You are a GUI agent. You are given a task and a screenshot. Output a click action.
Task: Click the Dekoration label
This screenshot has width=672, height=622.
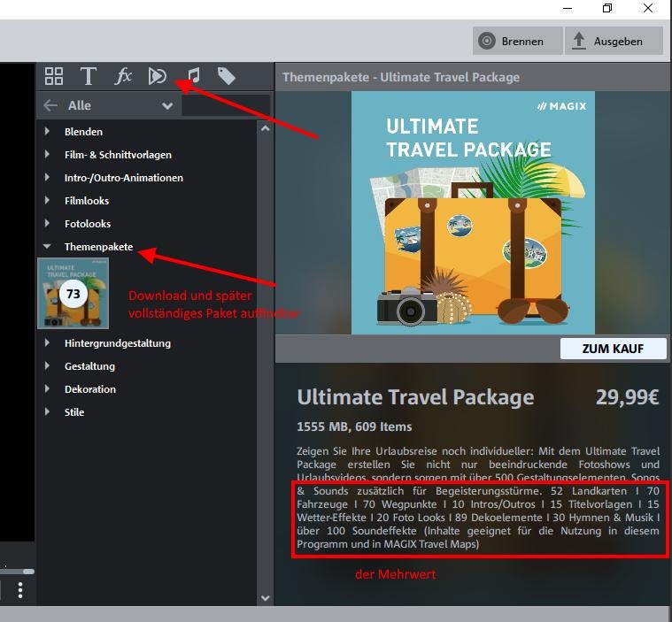(x=90, y=389)
